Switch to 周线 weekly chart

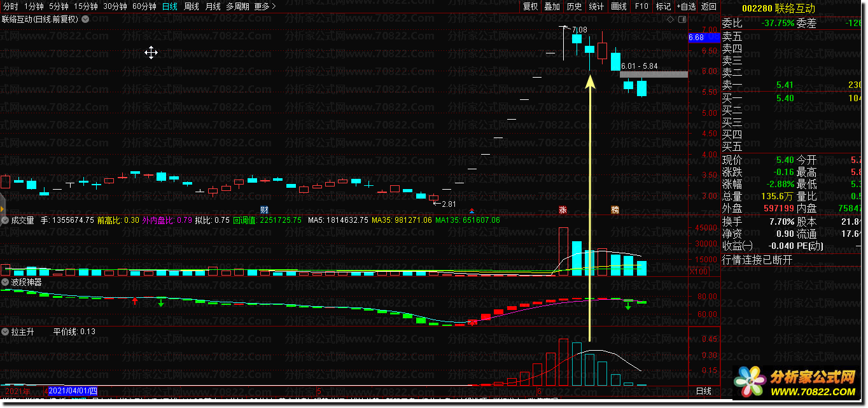(x=192, y=6)
